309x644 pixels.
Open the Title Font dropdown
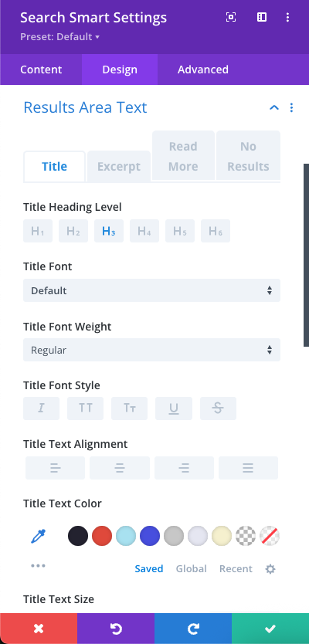[x=151, y=290]
